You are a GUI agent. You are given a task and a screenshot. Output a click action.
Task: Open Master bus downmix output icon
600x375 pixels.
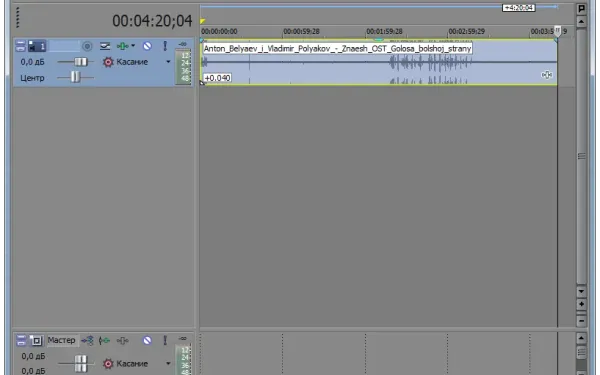[x=88, y=340]
